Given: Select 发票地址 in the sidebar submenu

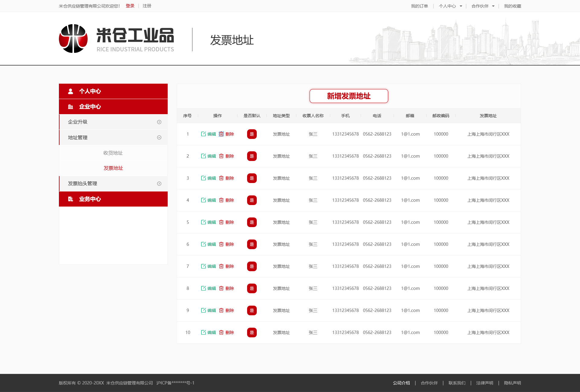Looking at the screenshot, I should point(113,168).
